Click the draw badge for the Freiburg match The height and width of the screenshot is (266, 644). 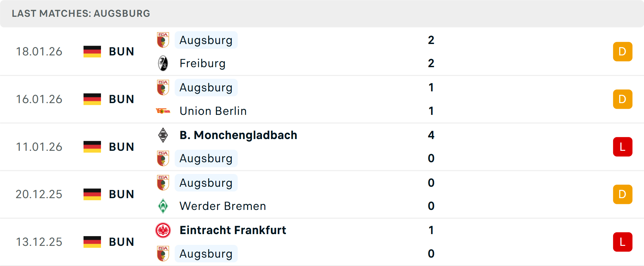tap(623, 51)
